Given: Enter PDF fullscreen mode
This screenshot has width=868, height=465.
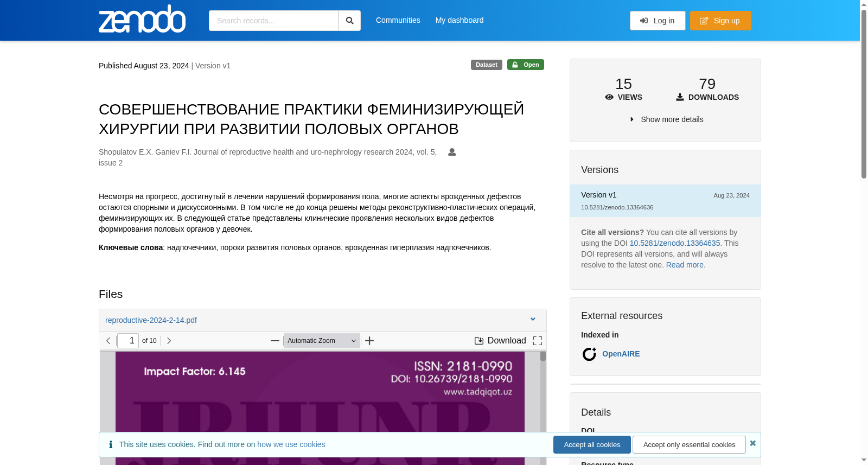Looking at the screenshot, I should point(538,341).
